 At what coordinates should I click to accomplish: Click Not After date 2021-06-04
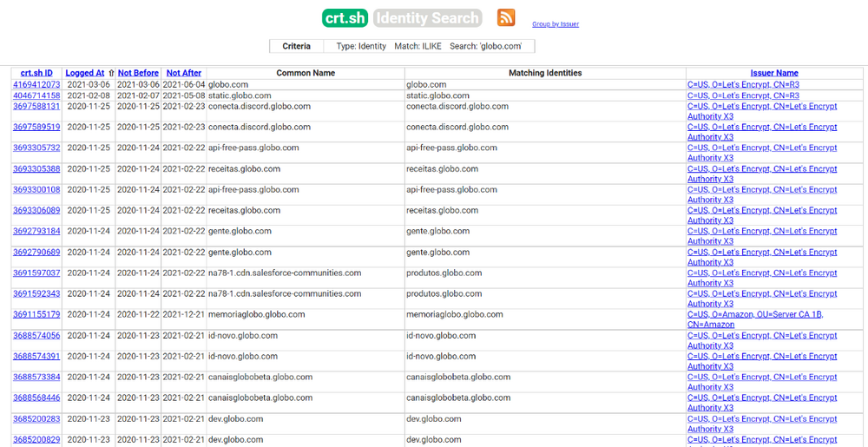[x=184, y=85]
